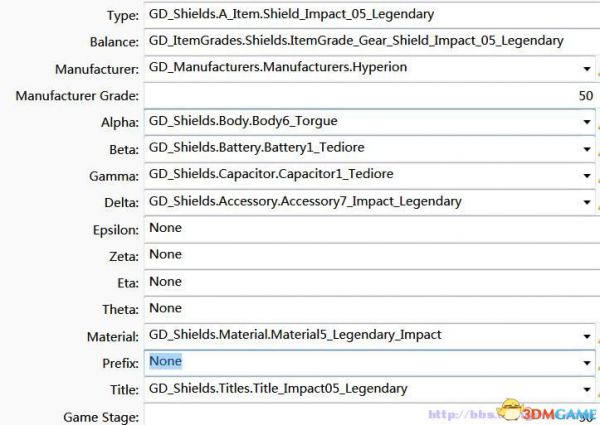The height and width of the screenshot is (425, 600).
Task: Click the Epsilon field showing None
Action: tap(372, 229)
